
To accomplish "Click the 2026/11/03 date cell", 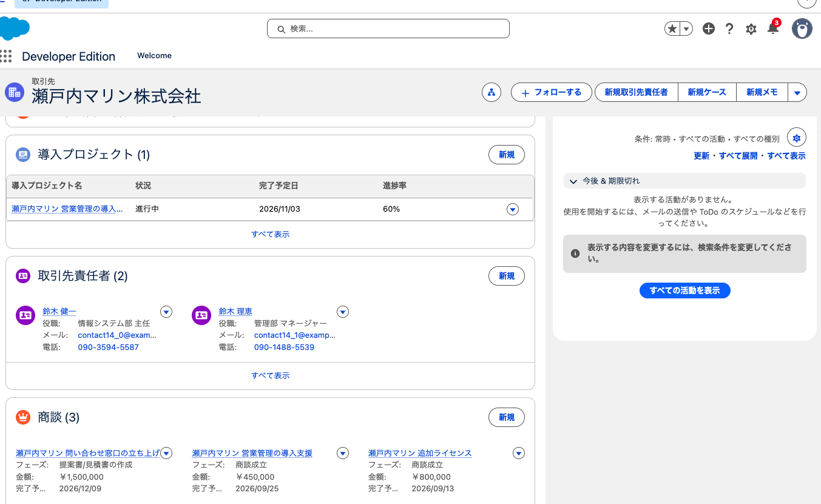I will tap(280, 209).
